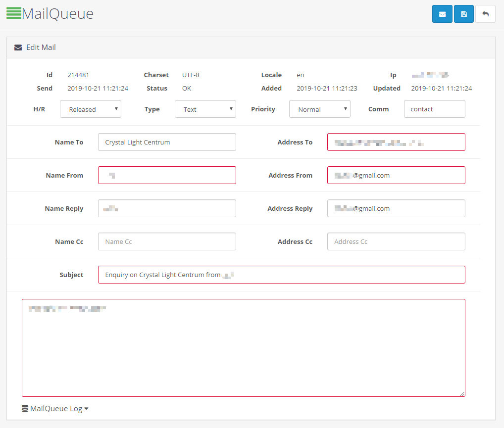
Task: Click the green MailQueue logo icon
Action: click(14, 13)
